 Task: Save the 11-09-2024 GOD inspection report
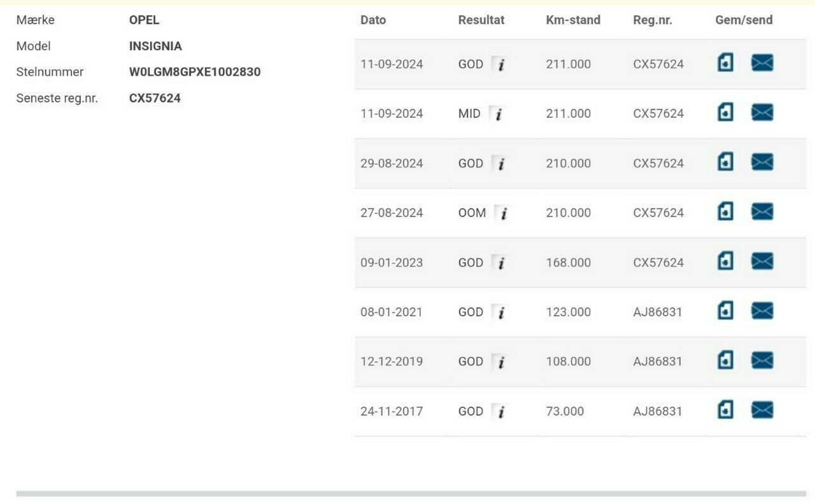(725, 62)
